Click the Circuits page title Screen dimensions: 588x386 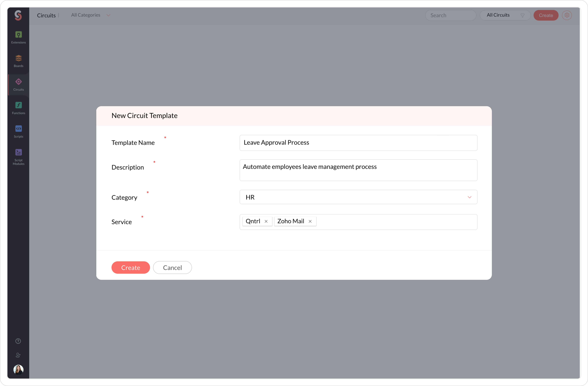pos(46,15)
